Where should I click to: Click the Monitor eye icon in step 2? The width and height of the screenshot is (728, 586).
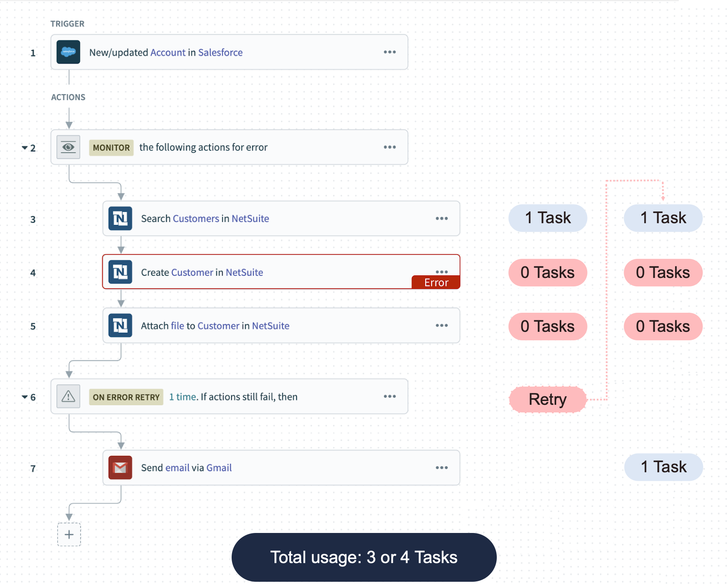click(x=68, y=147)
